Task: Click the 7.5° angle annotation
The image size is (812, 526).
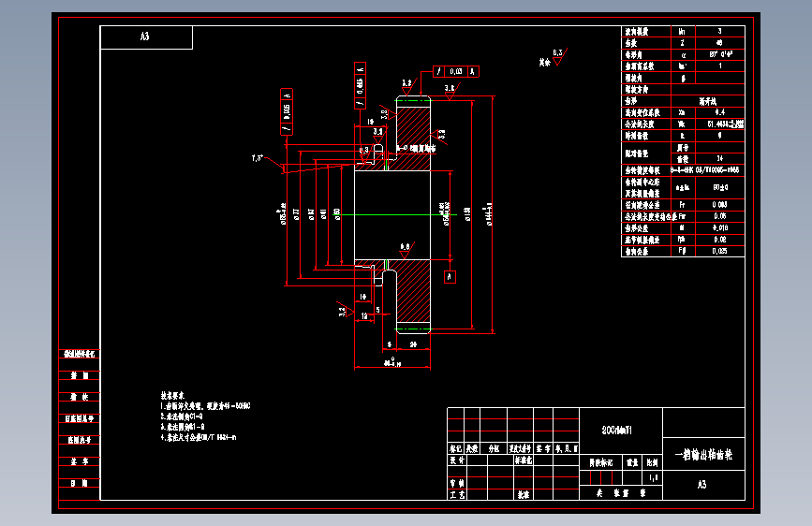Action: pos(258,158)
